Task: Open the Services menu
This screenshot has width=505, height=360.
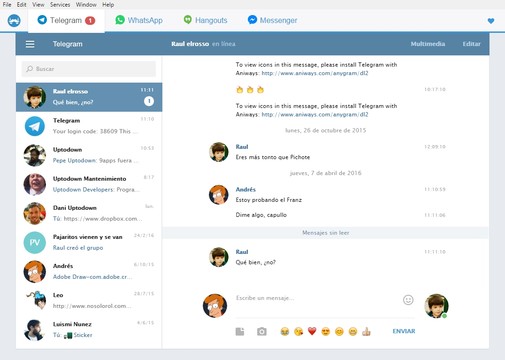Action: (x=60, y=5)
